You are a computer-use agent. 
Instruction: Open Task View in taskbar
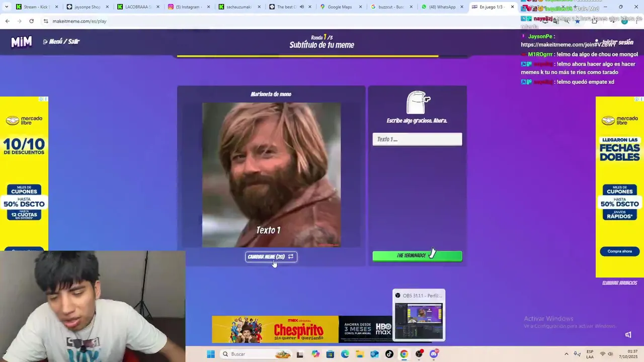tap(300, 354)
